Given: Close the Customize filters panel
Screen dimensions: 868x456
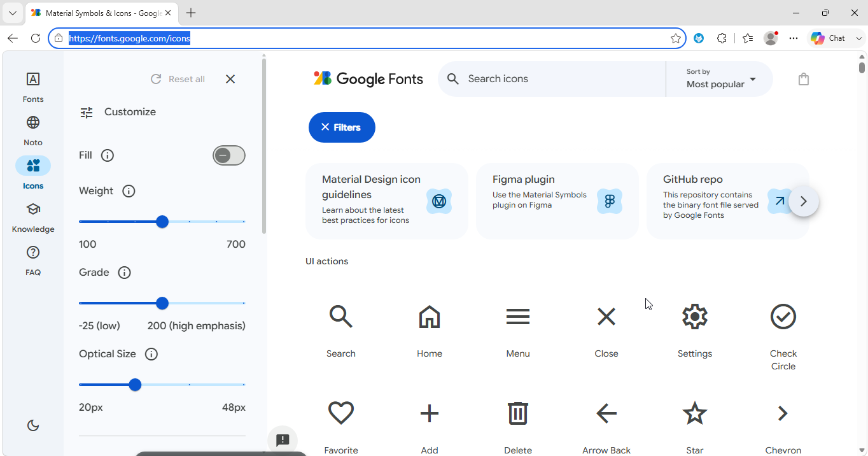Looking at the screenshot, I should tap(230, 79).
